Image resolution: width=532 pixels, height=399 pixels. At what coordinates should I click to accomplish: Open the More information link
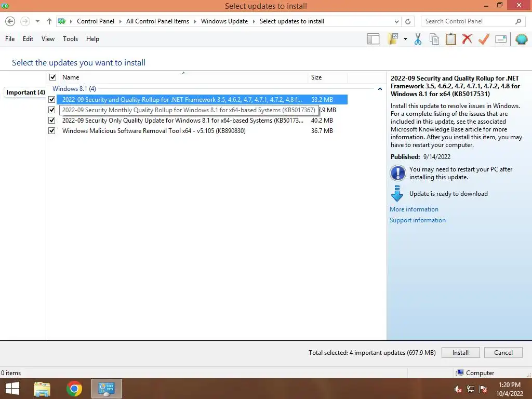pyautogui.click(x=414, y=209)
